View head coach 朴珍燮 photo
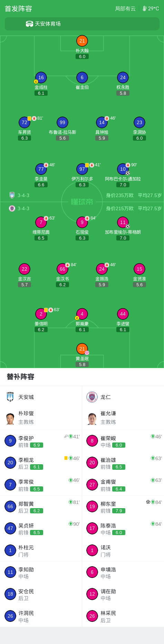The height and width of the screenshot is (644, 164). [x=10, y=418]
